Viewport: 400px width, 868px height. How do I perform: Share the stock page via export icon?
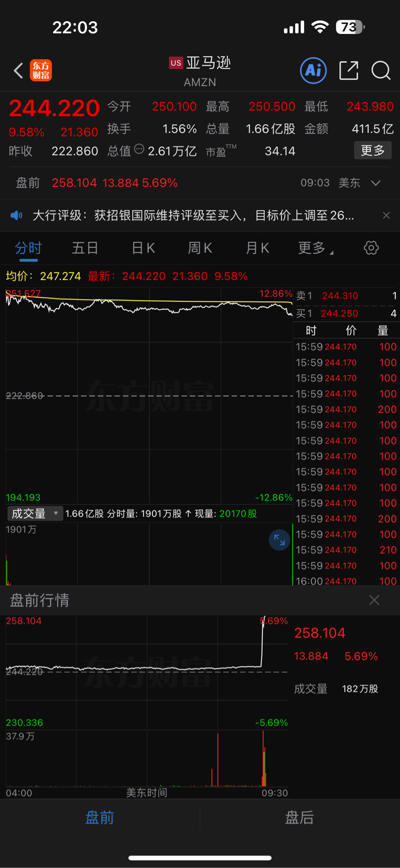348,70
